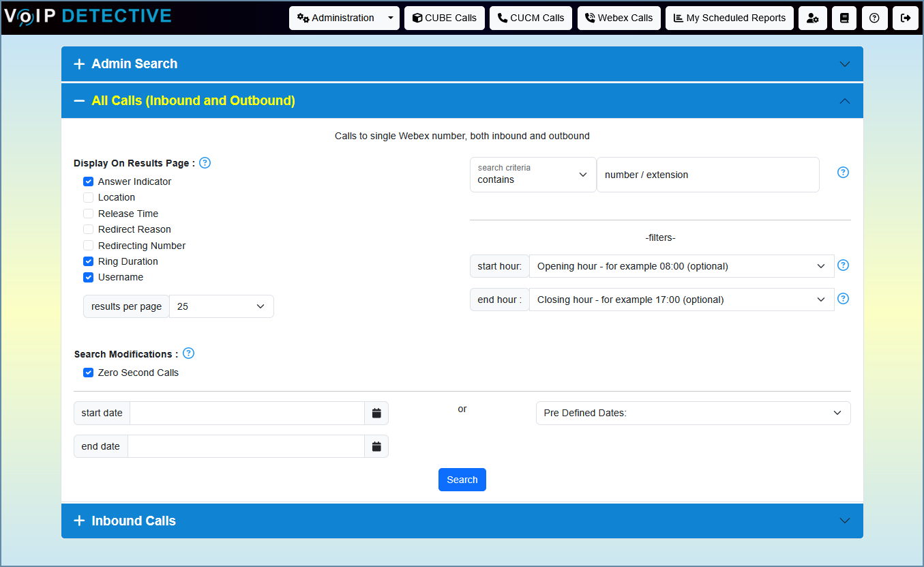Click the plus icon beside Inbound Calls
The image size is (924, 567).
click(79, 521)
